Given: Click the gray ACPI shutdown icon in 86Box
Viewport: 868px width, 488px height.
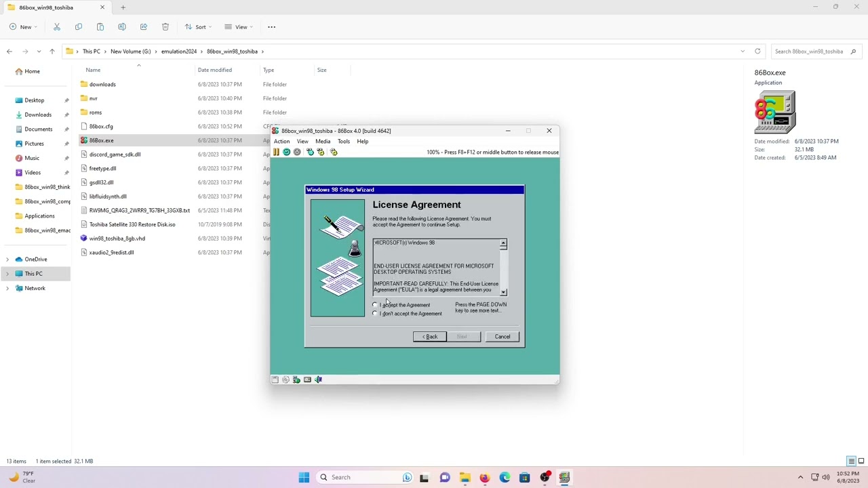Looking at the screenshot, I should 297,152.
